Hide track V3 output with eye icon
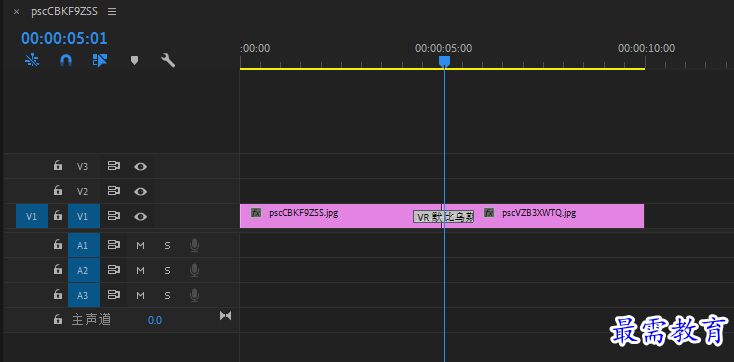 (140, 166)
